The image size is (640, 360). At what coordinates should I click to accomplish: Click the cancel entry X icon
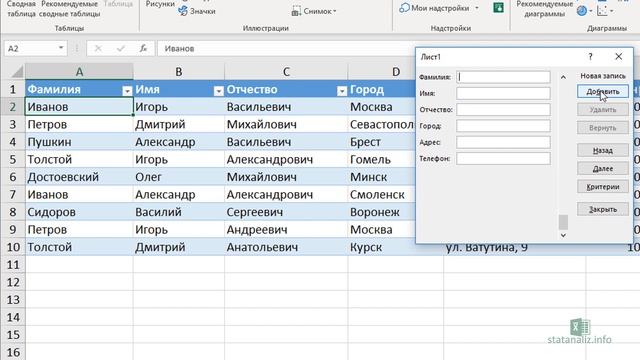(98, 49)
